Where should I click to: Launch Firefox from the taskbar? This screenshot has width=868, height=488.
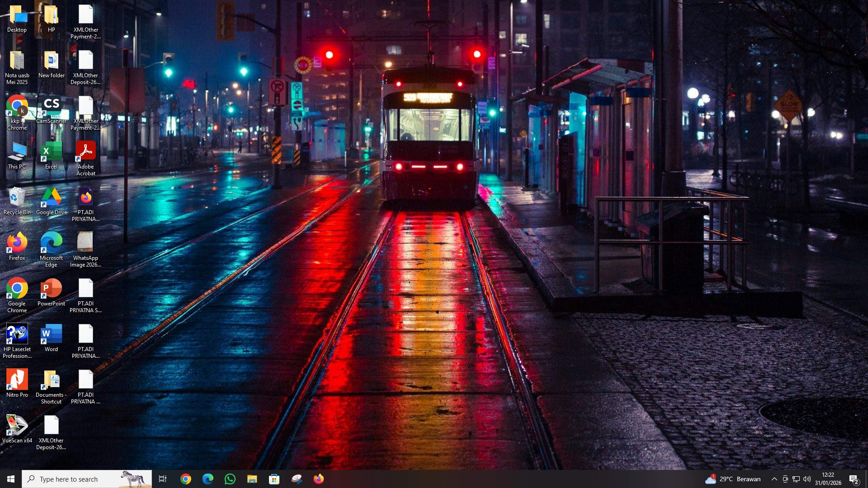pos(319,479)
